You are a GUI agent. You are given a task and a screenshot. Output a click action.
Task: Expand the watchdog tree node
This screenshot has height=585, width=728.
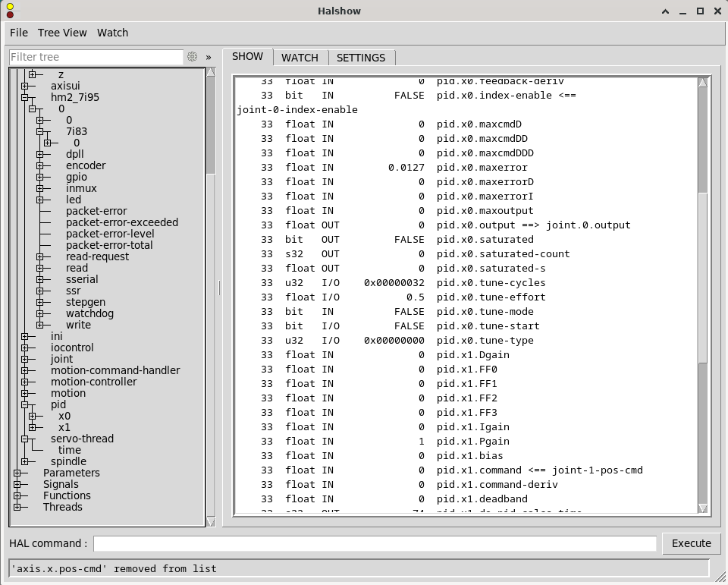point(40,313)
